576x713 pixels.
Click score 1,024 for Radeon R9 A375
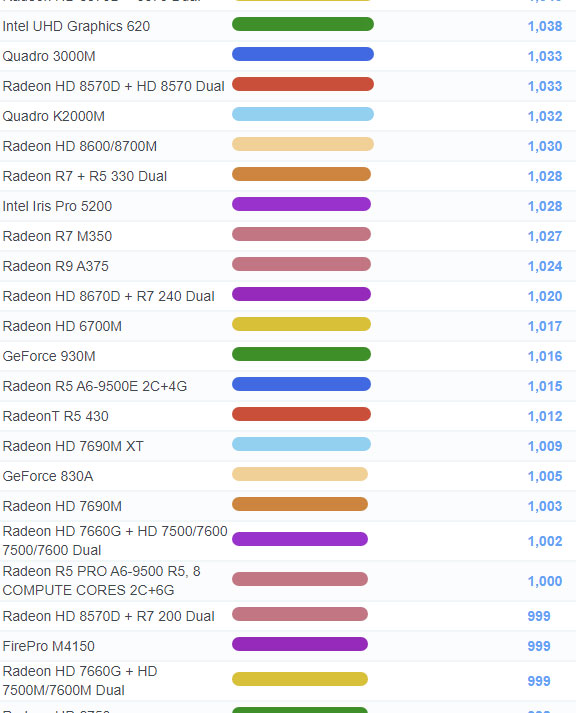(x=545, y=266)
